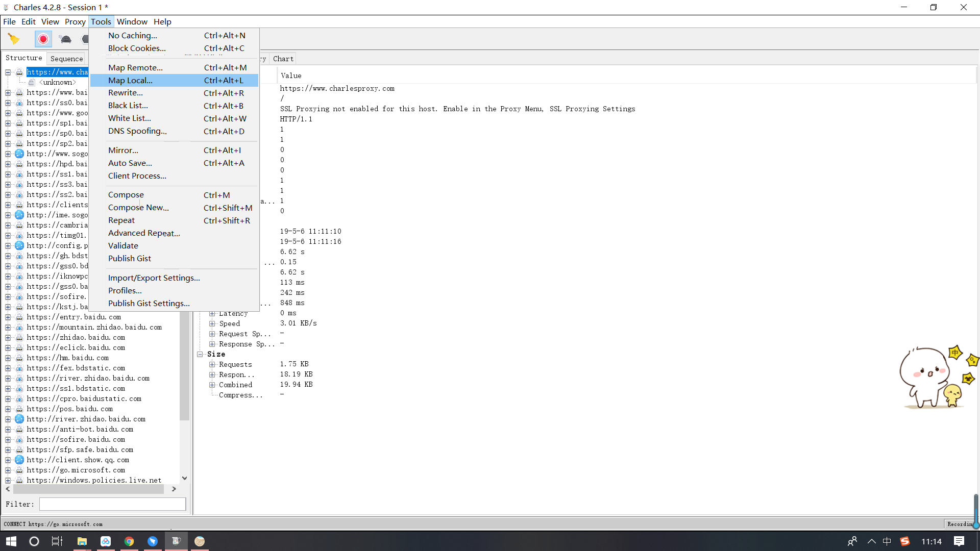980x551 pixels.
Task: Toggle the turtle Throttling icon
Action: 65,39
